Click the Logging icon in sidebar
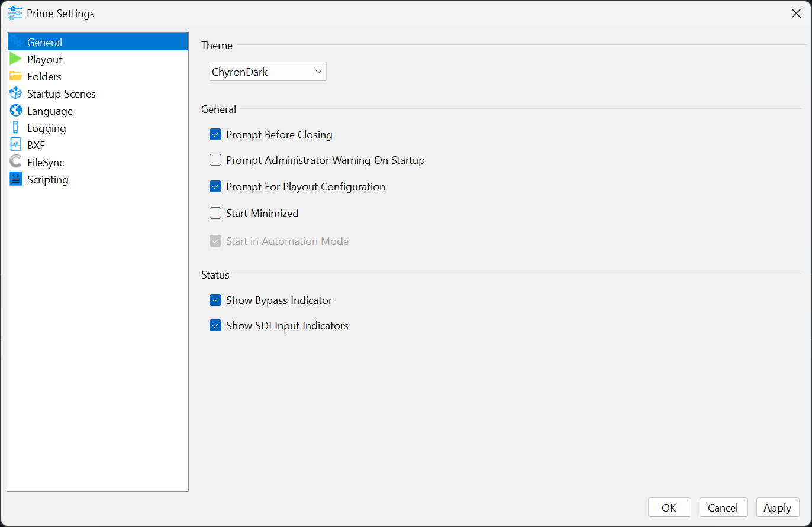812x527 pixels. 15,128
